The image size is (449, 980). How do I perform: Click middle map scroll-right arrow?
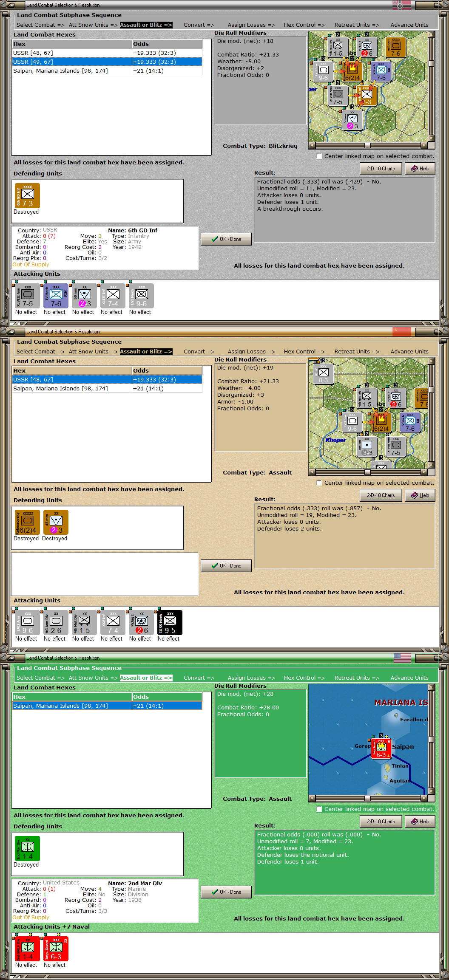424,472
